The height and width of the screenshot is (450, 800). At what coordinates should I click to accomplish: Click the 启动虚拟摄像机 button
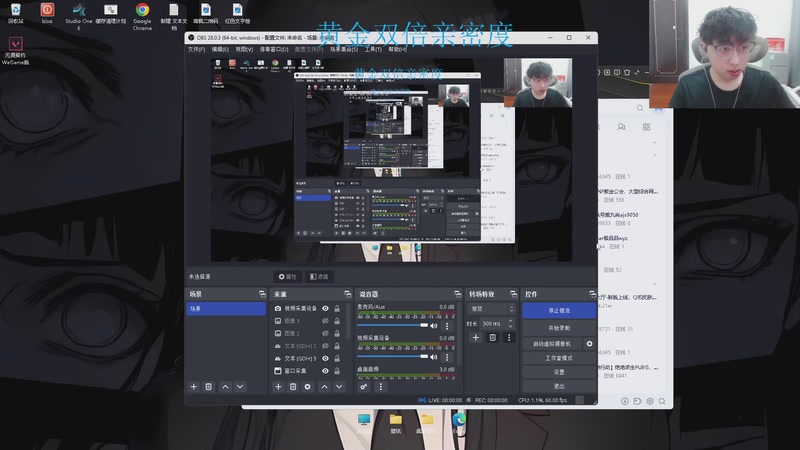(x=553, y=344)
